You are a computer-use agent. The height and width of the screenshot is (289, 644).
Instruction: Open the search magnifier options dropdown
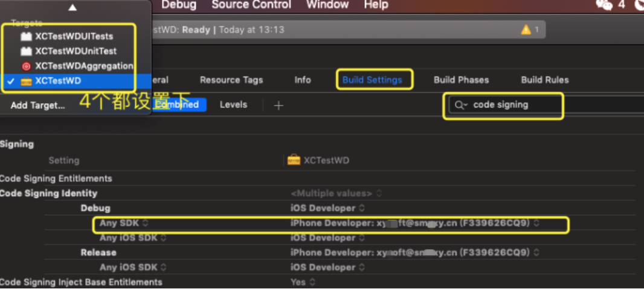pyautogui.click(x=461, y=106)
